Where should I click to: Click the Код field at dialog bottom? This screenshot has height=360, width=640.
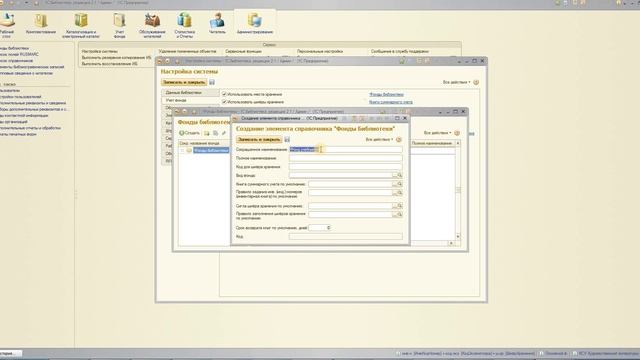pyautogui.click(x=345, y=236)
